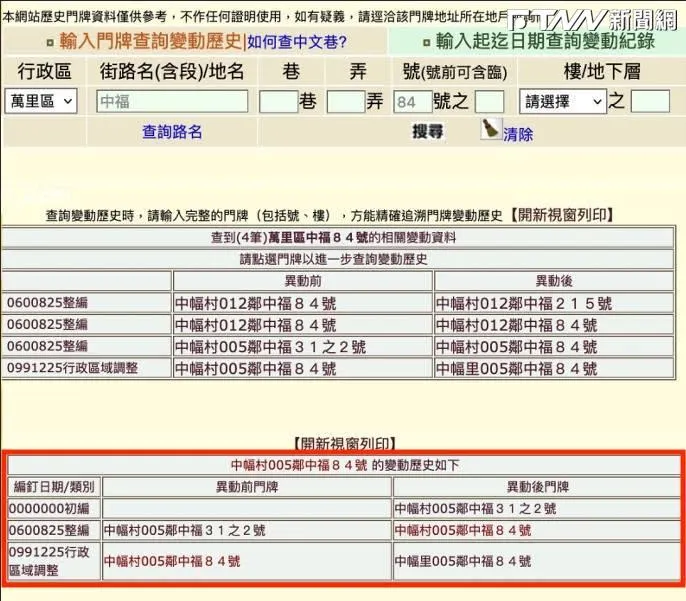Image resolution: width=686 pixels, height=601 pixels.
Task: Click red 中幅村005鄰中福84號 in 異動前門牌 column
Action: click(172, 561)
